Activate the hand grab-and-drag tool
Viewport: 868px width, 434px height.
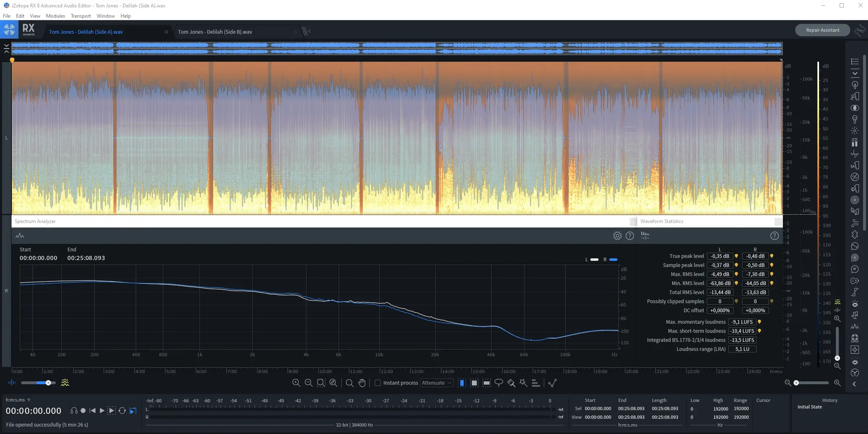(x=362, y=383)
